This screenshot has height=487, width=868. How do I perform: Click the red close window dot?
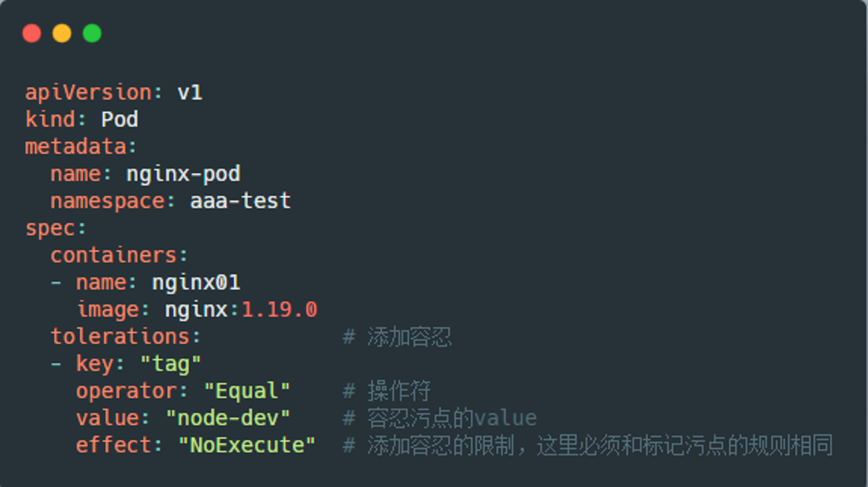pos(32,33)
